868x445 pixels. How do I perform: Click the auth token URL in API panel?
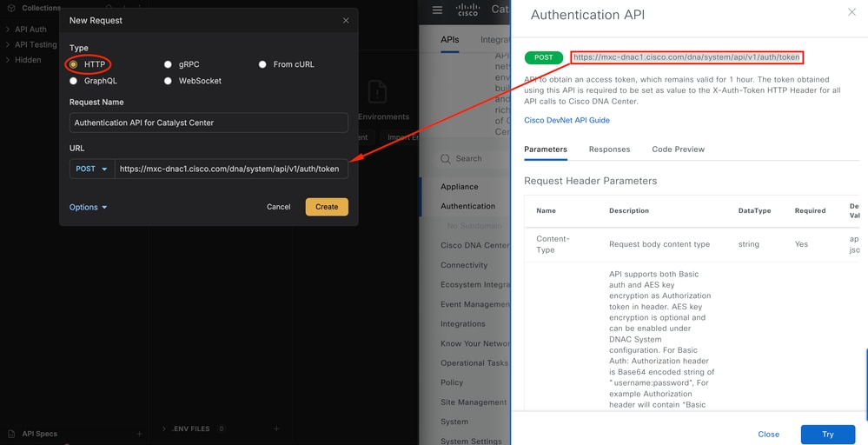click(x=687, y=57)
